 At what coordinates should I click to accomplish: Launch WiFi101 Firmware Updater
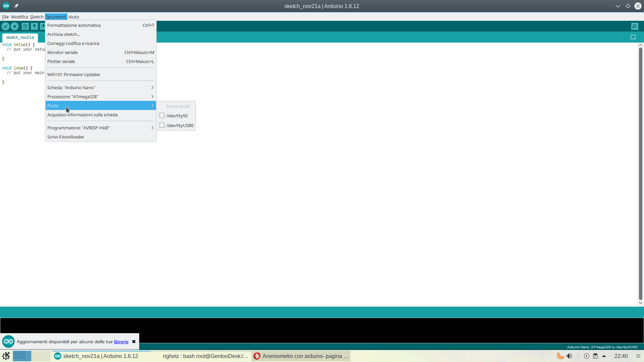click(101, 74)
